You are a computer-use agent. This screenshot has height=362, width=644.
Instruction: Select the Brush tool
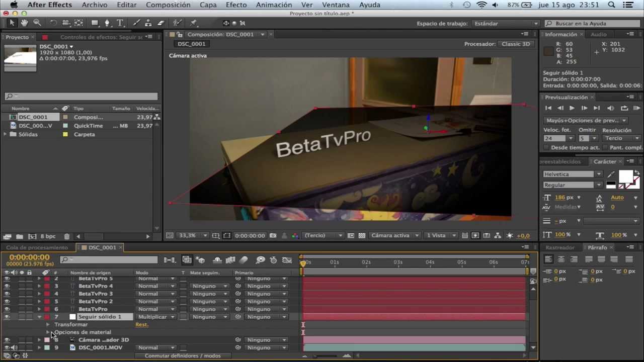136,23
